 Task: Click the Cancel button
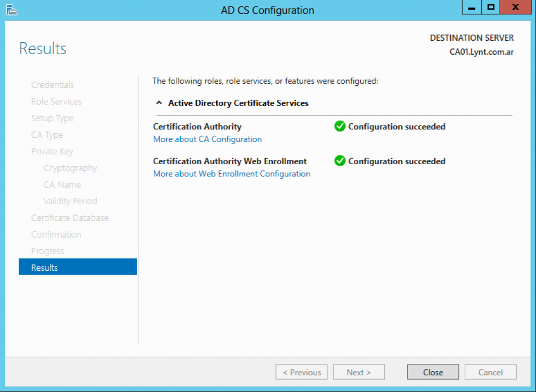tap(490, 372)
